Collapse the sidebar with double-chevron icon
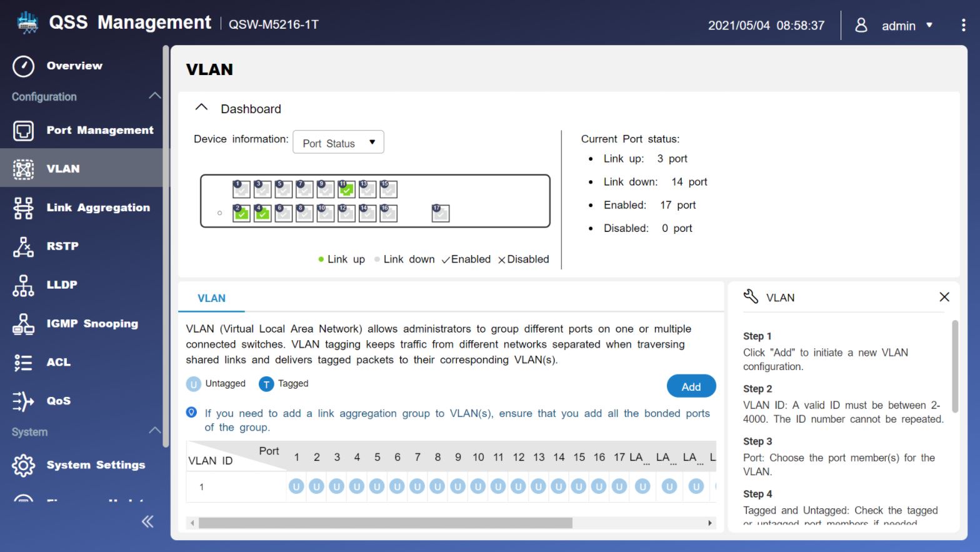This screenshot has width=980, height=552. point(147,521)
